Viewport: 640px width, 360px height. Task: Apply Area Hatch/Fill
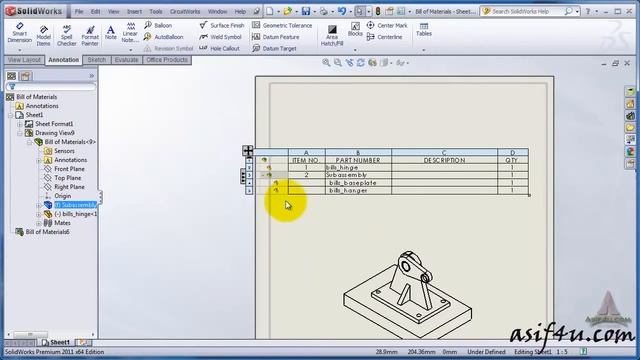coord(332,36)
